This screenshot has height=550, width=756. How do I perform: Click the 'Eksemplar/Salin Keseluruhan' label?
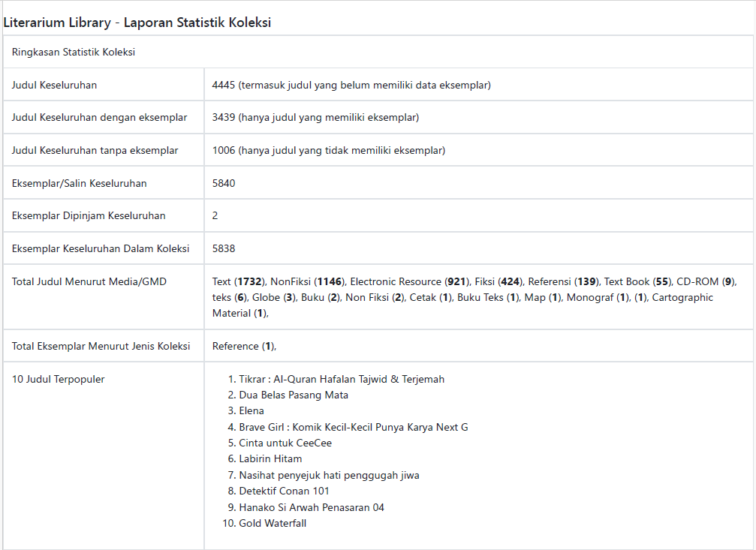[79, 183]
